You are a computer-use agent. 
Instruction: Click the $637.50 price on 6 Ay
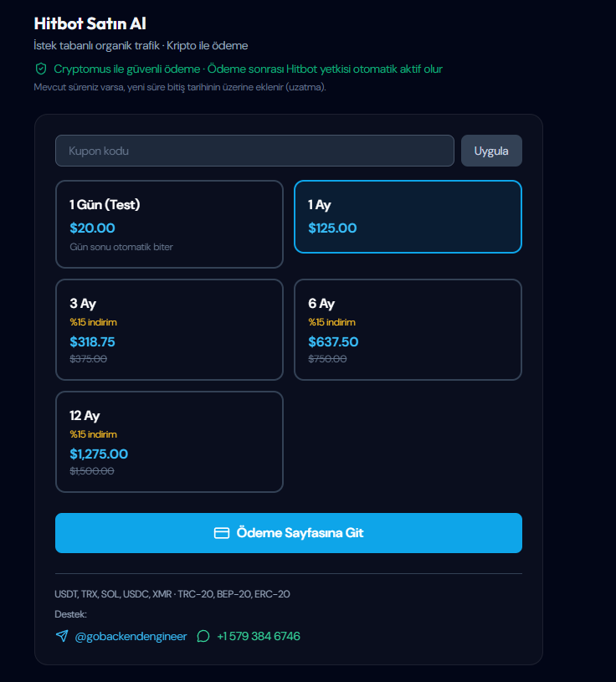click(333, 342)
